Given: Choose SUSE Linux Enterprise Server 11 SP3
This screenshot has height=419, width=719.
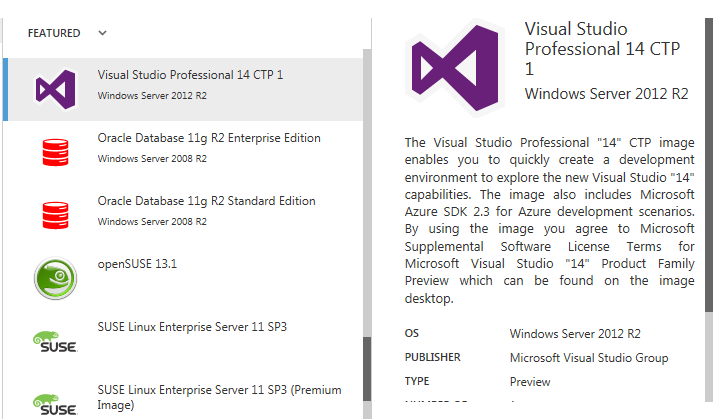Looking at the screenshot, I should pyautogui.click(x=185, y=342).
